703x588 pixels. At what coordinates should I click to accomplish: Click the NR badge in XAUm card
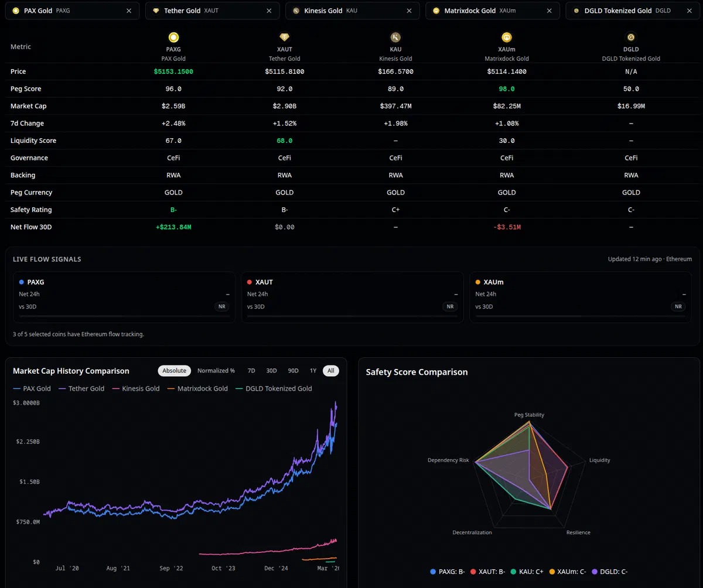click(x=678, y=306)
